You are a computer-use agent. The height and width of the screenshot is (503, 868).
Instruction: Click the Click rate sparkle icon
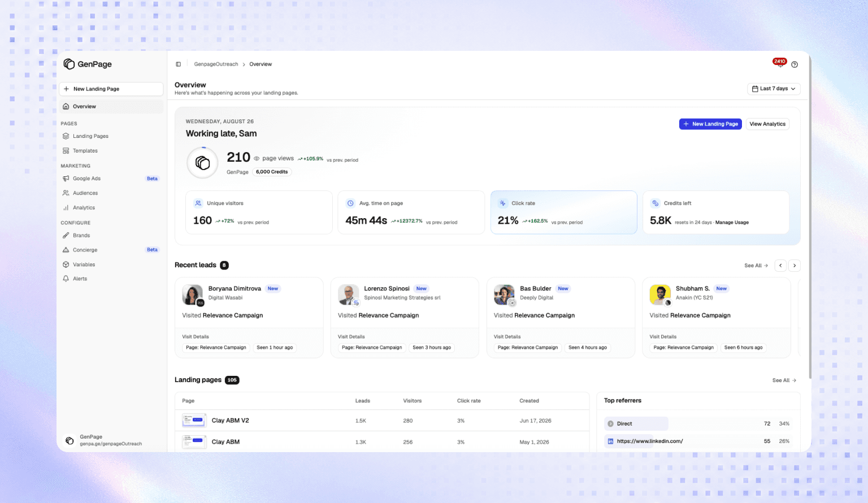[x=503, y=203]
